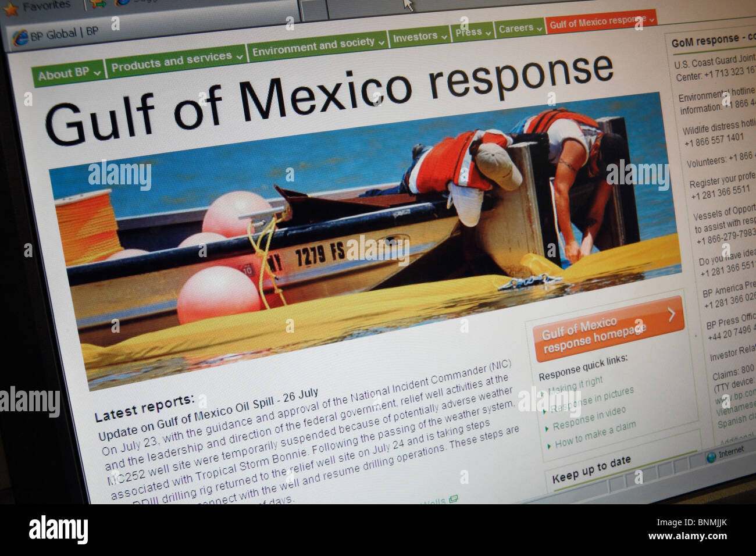
Task: Click the GoM response sidebar heading
Action: click(x=713, y=40)
